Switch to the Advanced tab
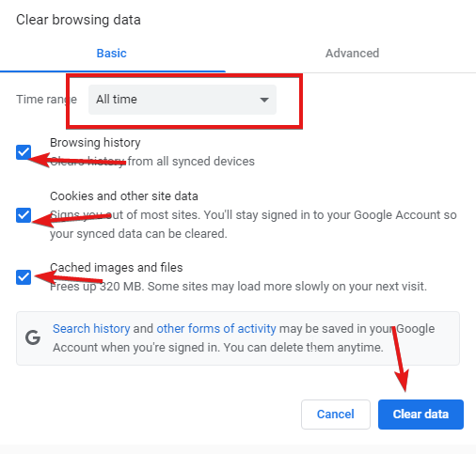This screenshot has height=454, width=476. click(352, 54)
